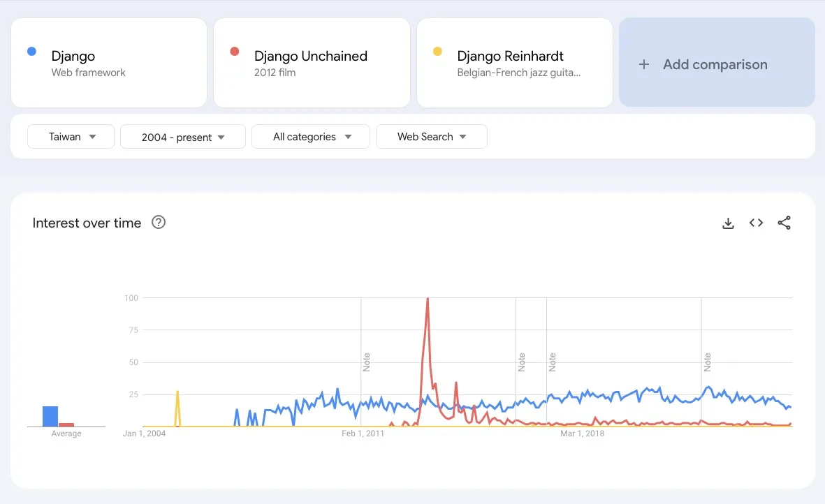The image size is (825, 504).
Task: Select the Django Unchained 2012 film card
Action: (312, 63)
